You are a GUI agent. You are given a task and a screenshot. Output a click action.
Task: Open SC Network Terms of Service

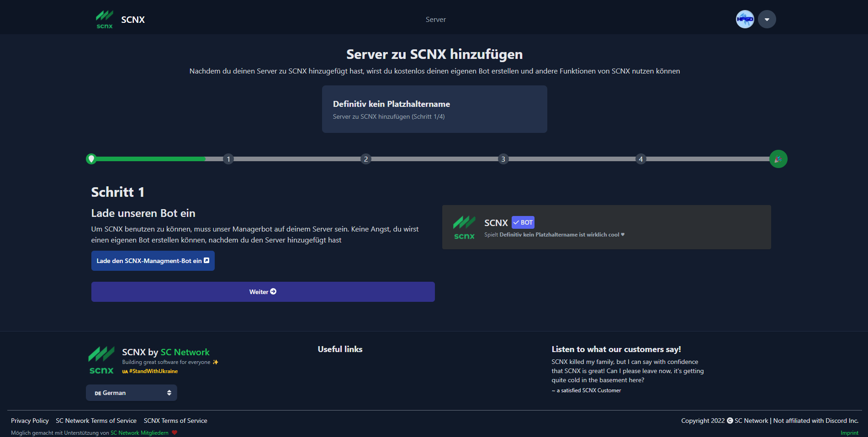point(96,421)
